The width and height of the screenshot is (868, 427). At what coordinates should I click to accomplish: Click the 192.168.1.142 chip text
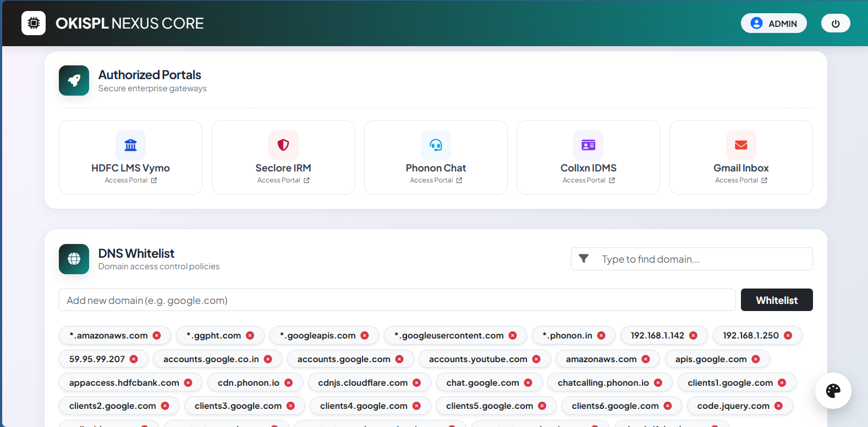tap(657, 335)
